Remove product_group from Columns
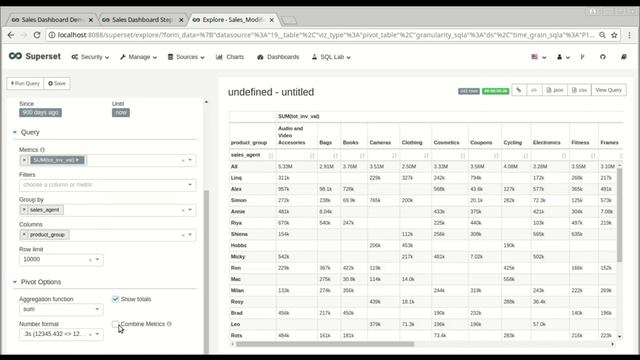 (x=24, y=235)
